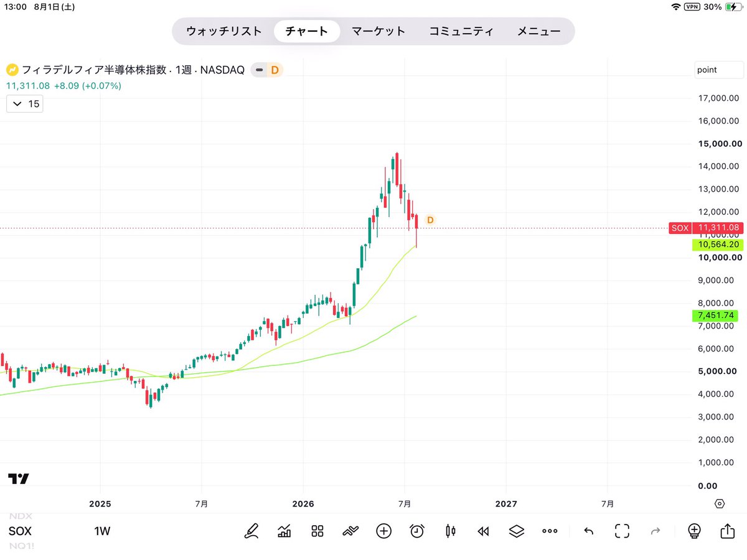Tap the 2025 time axis label

100,503
